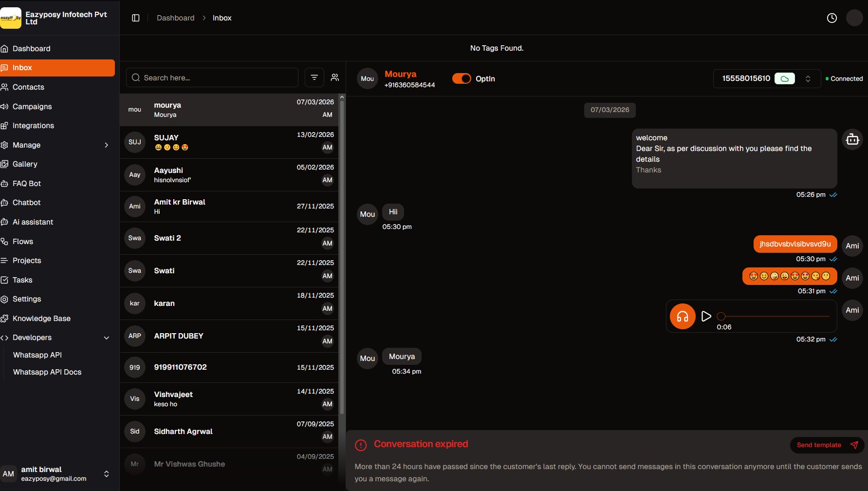This screenshot has width=868, height=491.
Task: Click the user profile avatar in top right
Action: (854, 18)
